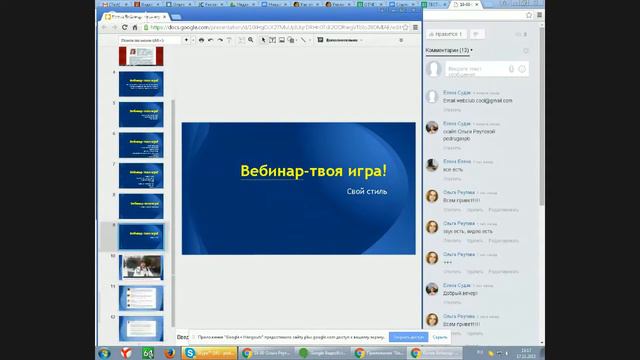The height and width of the screenshot is (360, 640).
Task: Click the slide title Вебинар-твоя игра!
Action: tap(313, 171)
